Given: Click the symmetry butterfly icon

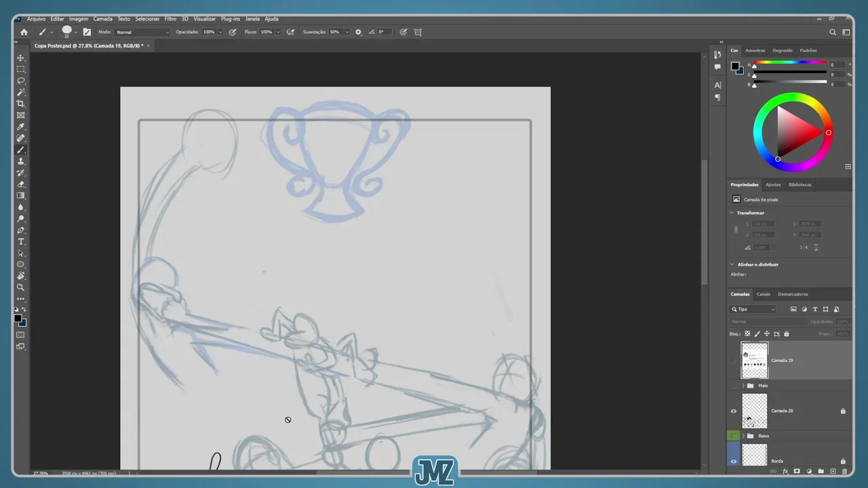Looking at the screenshot, I should click(x=418, y=32).
